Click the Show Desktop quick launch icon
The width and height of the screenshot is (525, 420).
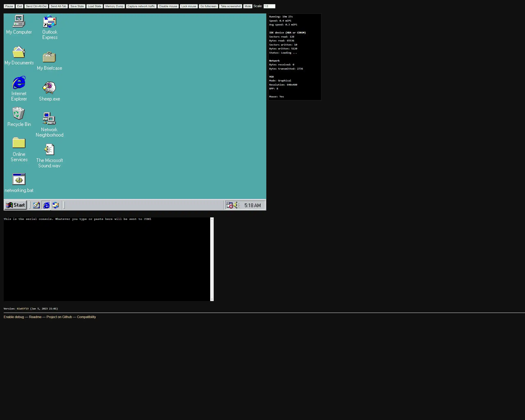click(x=37, y=205)
